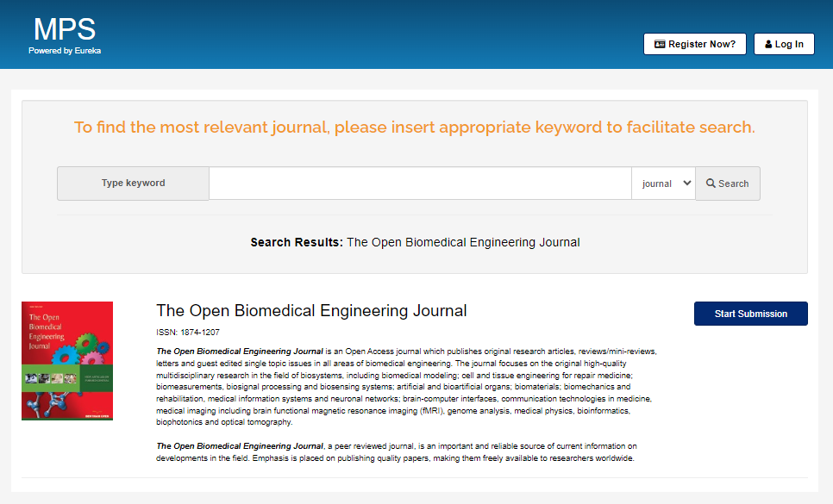The height and width of the screenshot is (504, 833).
Task: Click the Powered by Eureka text
Action: pyautogui.click(x=65, y=51)
